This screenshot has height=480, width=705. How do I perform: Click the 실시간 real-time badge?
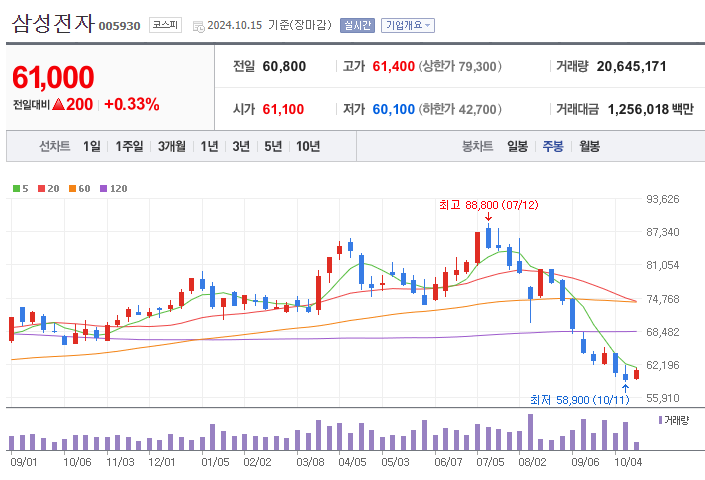point(357,25)
